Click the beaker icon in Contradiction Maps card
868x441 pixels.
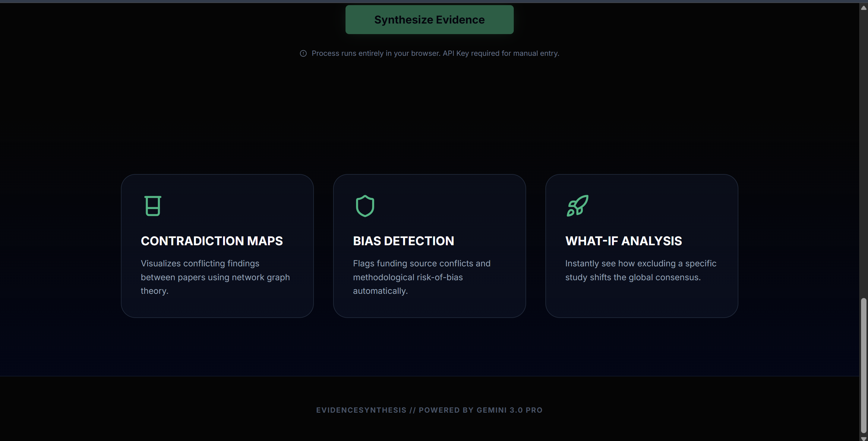[x=153, y=206]
